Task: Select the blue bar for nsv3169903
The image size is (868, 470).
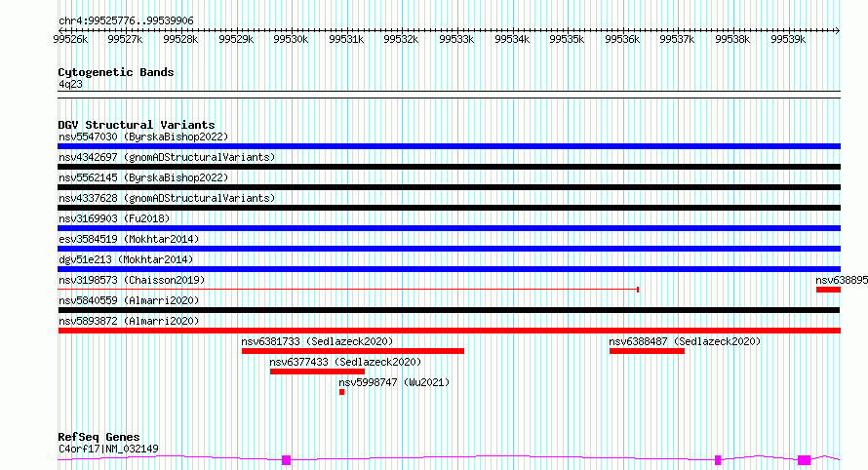Action: tap(449, 228)
